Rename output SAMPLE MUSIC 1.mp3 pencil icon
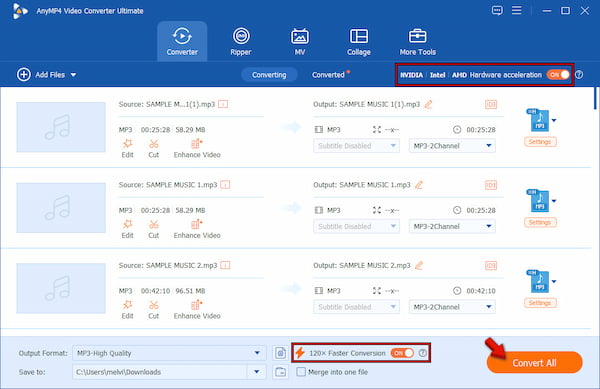The width and height of the screenshot is (600, 389). (x=419, y=185)
